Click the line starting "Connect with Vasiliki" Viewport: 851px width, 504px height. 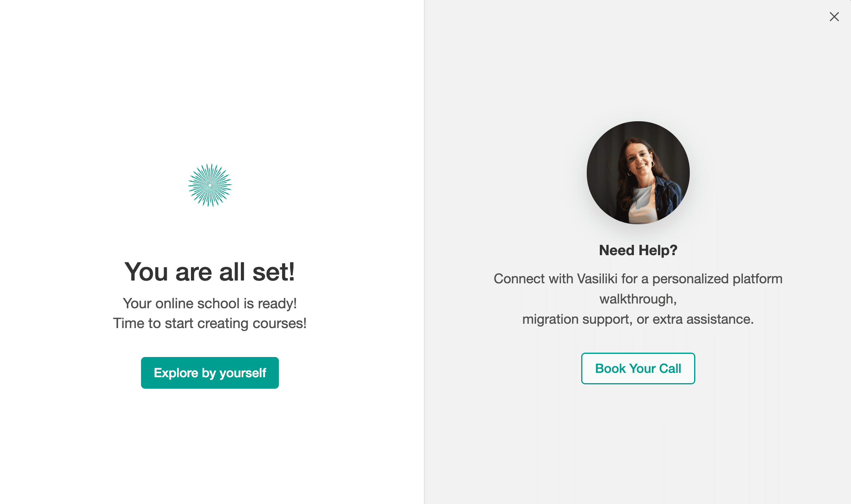(x=638, y=279)
